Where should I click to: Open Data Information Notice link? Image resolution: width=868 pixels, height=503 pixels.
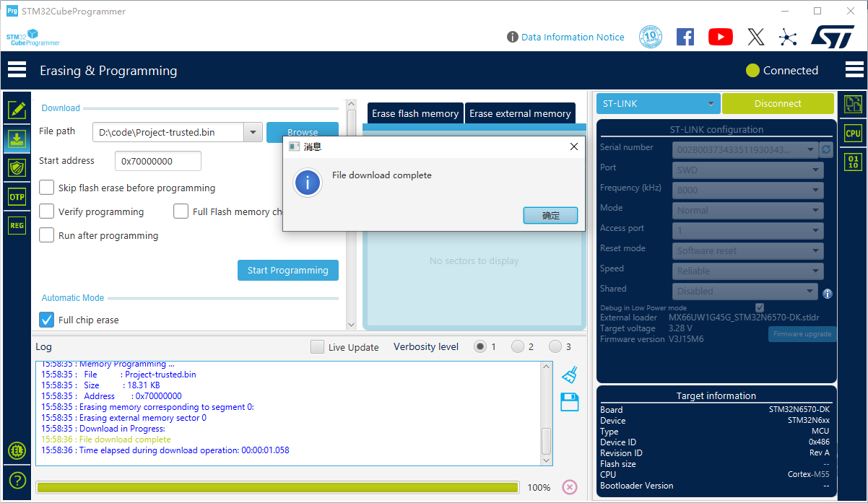click(573, 37)
